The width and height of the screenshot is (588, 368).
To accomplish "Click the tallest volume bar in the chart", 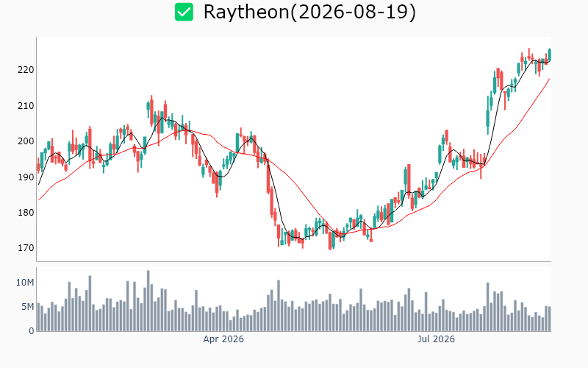I will 148,301.
